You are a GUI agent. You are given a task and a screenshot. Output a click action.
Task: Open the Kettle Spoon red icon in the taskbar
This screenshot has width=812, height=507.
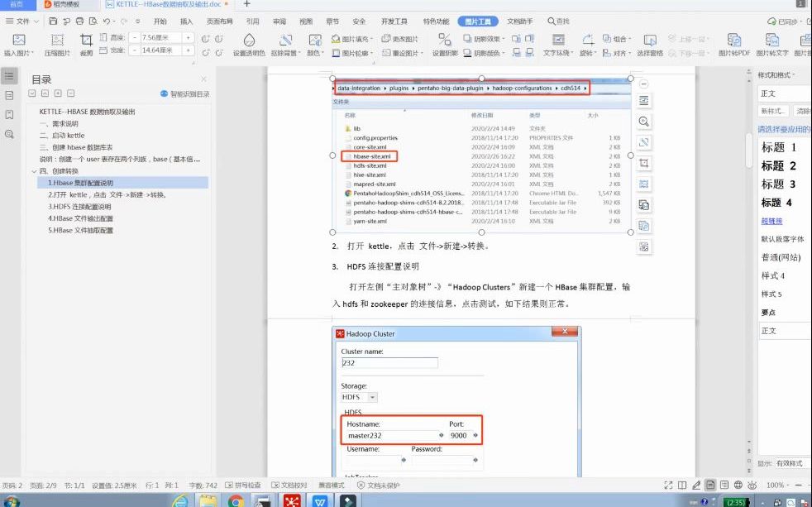(292, 500)
